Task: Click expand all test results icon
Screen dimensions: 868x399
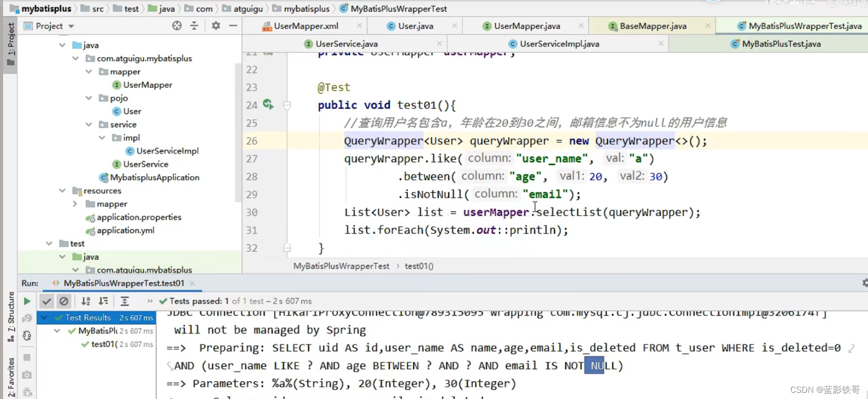Action: tap(125, 301)
